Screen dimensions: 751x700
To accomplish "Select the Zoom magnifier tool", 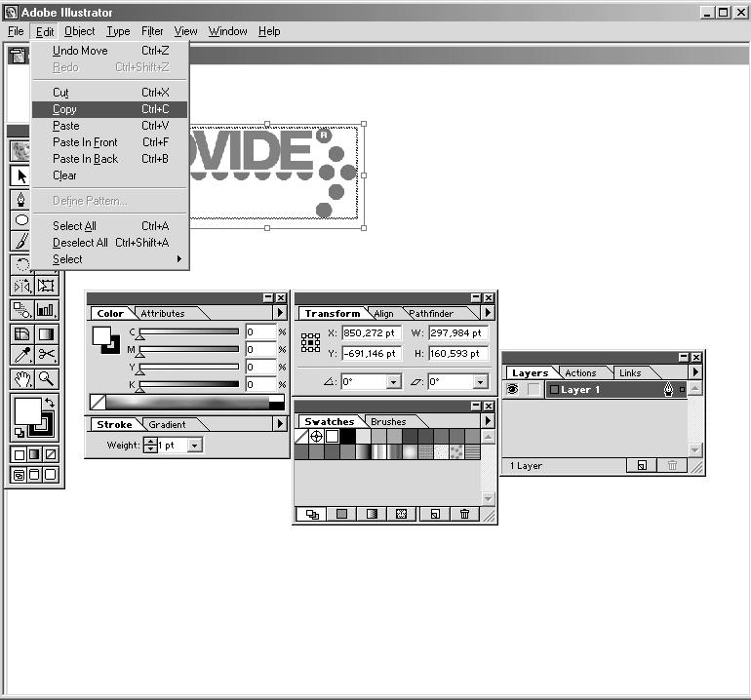I will coord(47,378).
